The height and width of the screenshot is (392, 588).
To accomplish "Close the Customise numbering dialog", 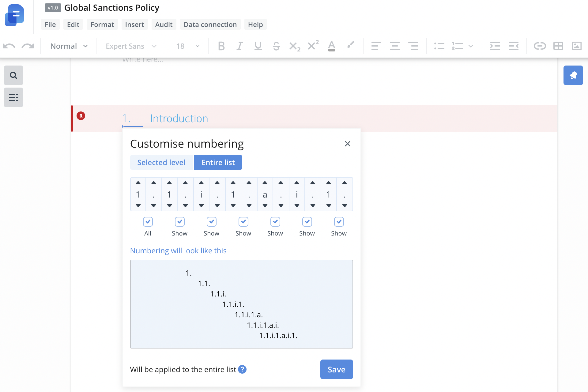I will 347,144.
